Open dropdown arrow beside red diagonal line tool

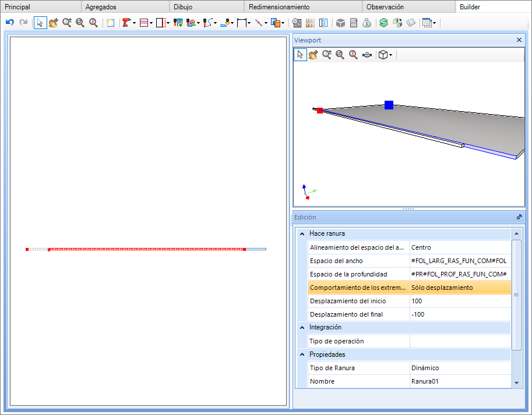266,23
